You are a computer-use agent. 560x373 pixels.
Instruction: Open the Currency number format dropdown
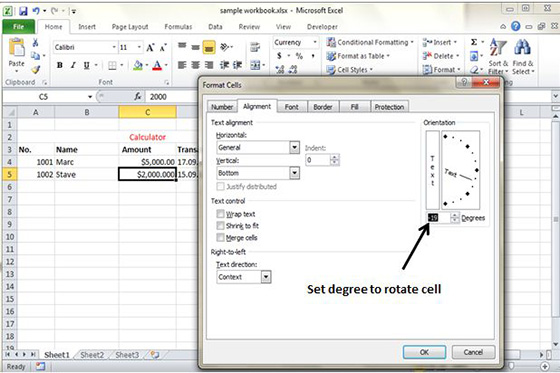click(x=315, y=42)
